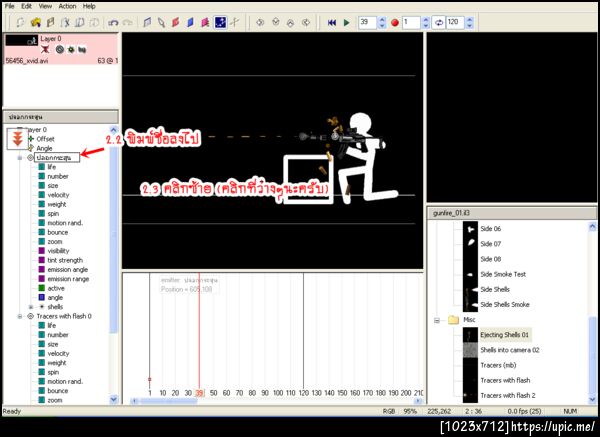This screenshot has height=437, width=600.
Task: Open the View menu
Action: [x=45, y=6]
